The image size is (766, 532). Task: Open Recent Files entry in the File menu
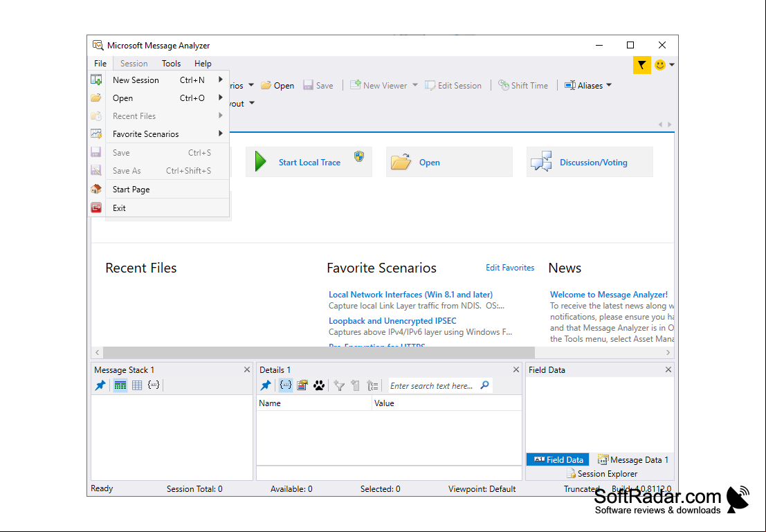coord(158,116)
